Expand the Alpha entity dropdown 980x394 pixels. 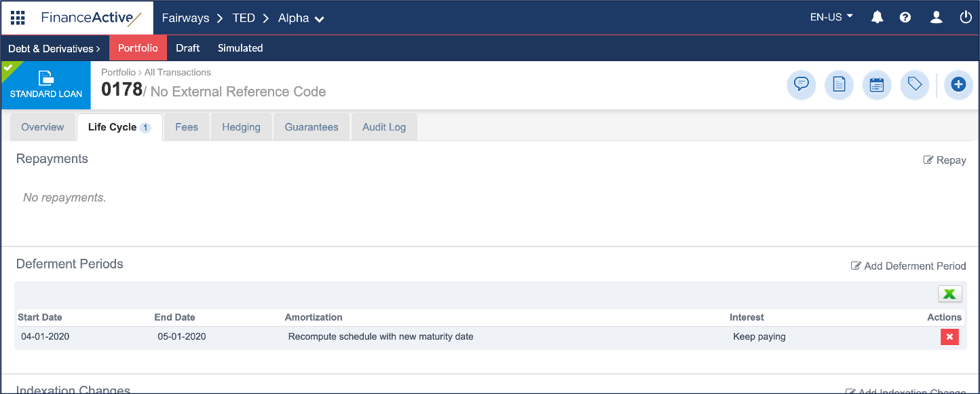coord(301,18)
